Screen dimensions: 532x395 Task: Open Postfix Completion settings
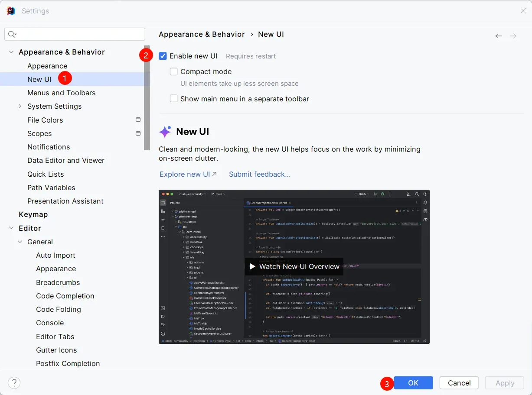click(x=68, y=363)
